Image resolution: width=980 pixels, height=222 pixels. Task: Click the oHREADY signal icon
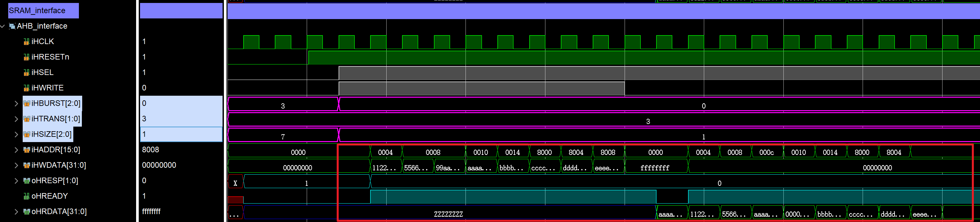tap(26, 196)
